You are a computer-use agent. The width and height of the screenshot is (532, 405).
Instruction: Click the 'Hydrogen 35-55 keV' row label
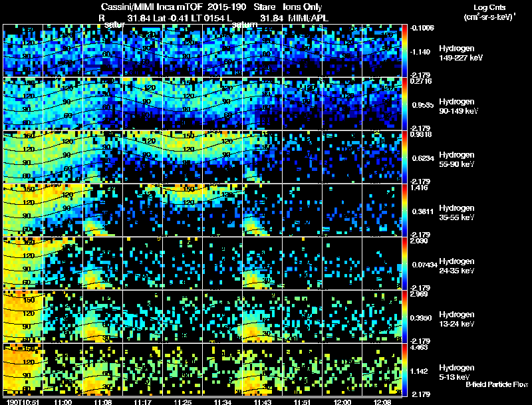coord(457,213)
